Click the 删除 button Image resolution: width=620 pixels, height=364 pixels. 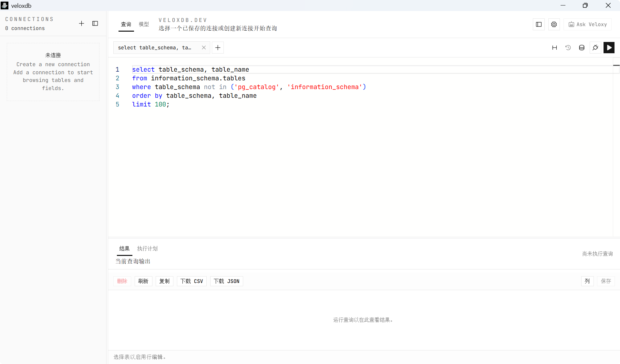pyautogui.click(x=122, y=281)
